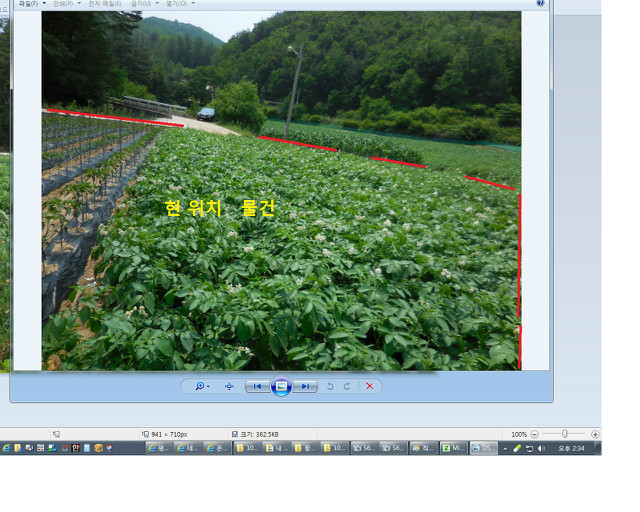Image resolution: width=640 pixels, height=512 pixels.
Task: Switch to the second S6 camera taskbar button
Action: click(393, 448)
